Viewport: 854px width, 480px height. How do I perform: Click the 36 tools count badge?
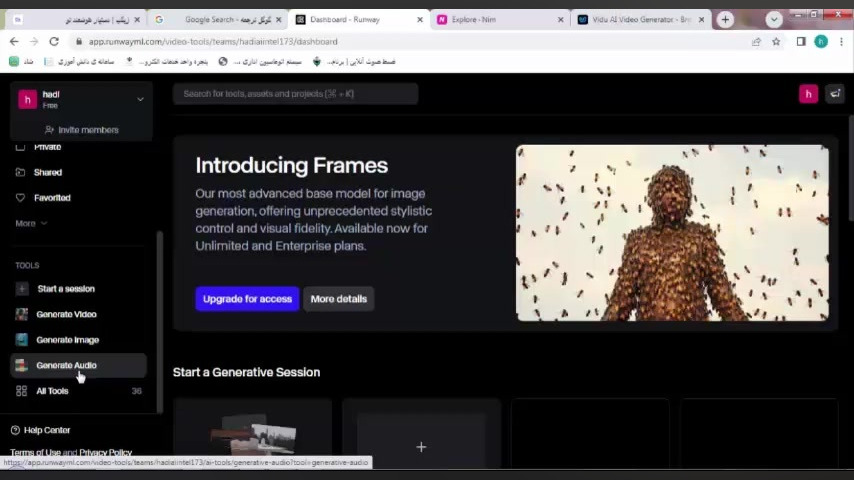coord(136,391)
